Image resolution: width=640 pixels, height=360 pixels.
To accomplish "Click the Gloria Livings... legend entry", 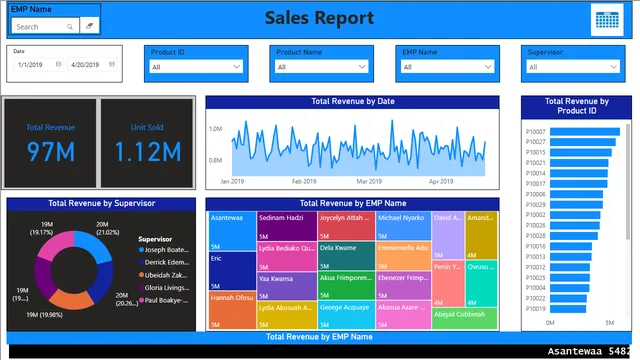I will click(164, 288).
